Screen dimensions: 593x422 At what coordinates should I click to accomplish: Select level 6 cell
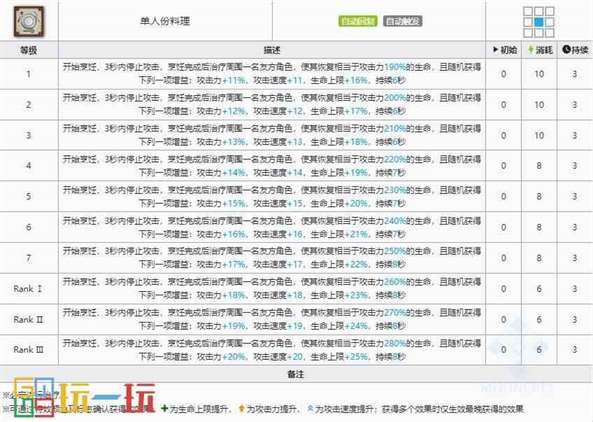[x=29, y=227]
